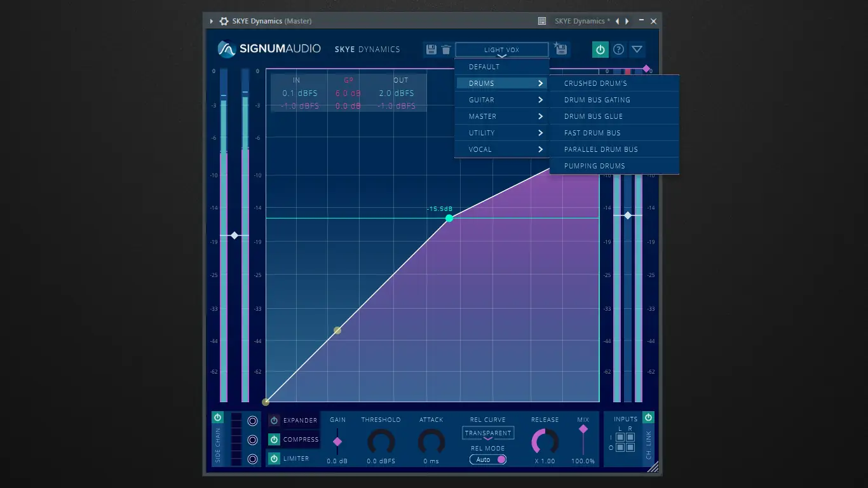Go to next preset with right arrow

click(627, 21)
